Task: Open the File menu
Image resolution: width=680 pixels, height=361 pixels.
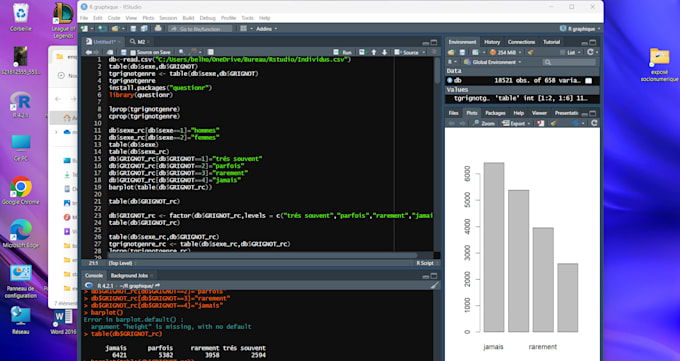Action: tap(84, 18)
